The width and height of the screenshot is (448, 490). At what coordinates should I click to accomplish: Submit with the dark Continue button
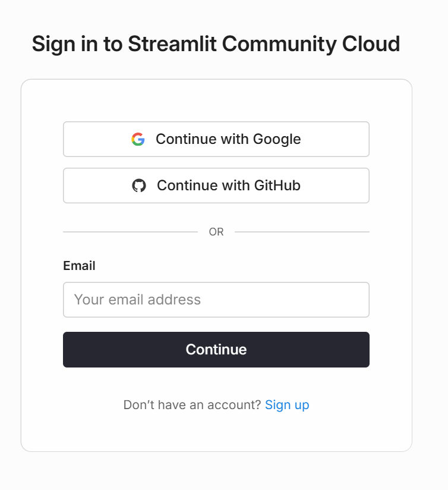pos(216,350)
